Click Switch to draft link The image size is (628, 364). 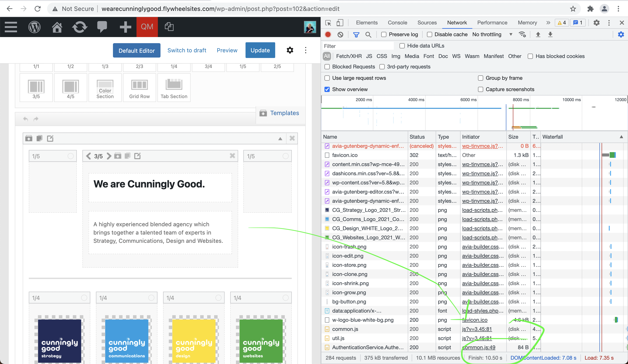click(187, 50)
